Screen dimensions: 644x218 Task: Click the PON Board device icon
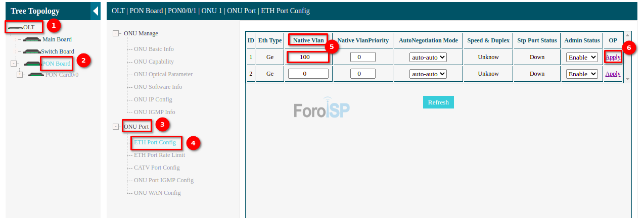click(x=33, y=64)
